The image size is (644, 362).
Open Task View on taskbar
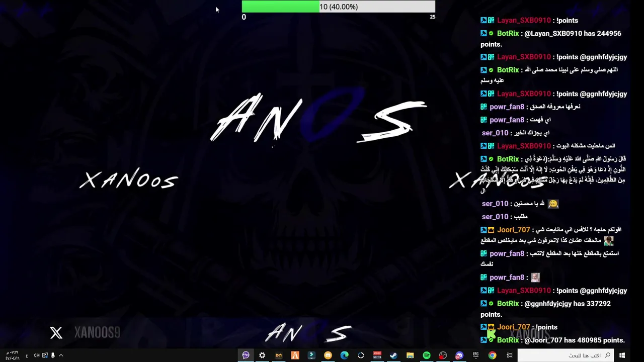pos(509,355)
